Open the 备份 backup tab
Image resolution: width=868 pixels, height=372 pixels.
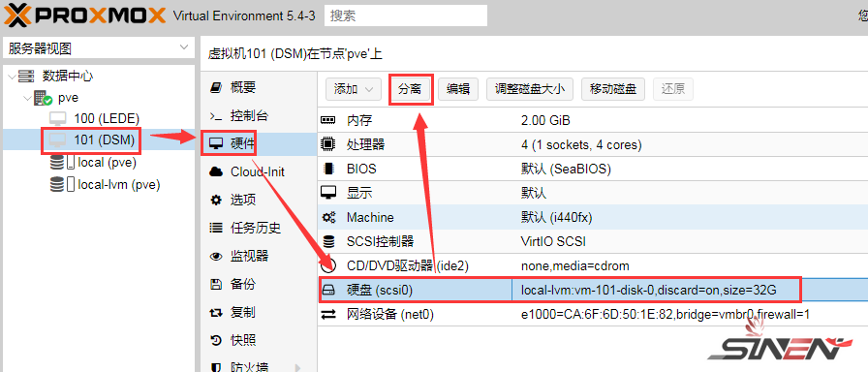pyautogui.click(x=259, y=284)
